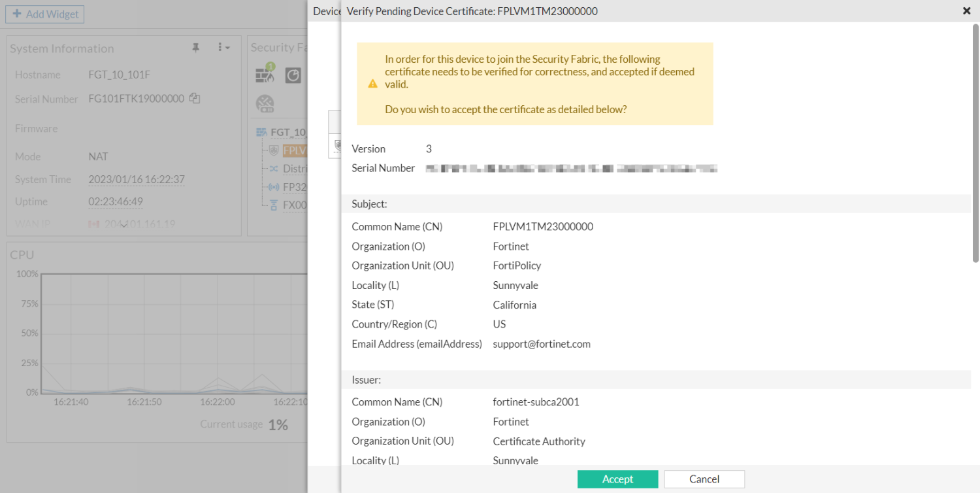Image resolution: width=980 pixels, height=493 pixels.
Task: Click the Security Rating gauge icon
Action: 293,75
